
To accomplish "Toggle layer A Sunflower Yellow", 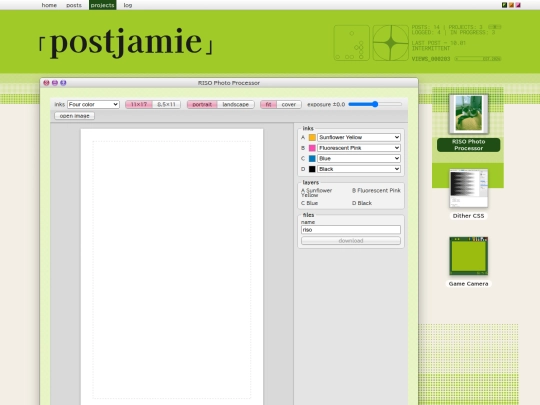I will pos(316,193).
